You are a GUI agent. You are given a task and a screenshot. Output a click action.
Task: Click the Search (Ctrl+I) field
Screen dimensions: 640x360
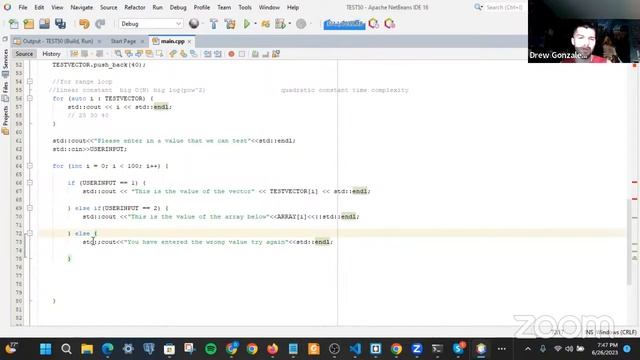tap(504, 7)
